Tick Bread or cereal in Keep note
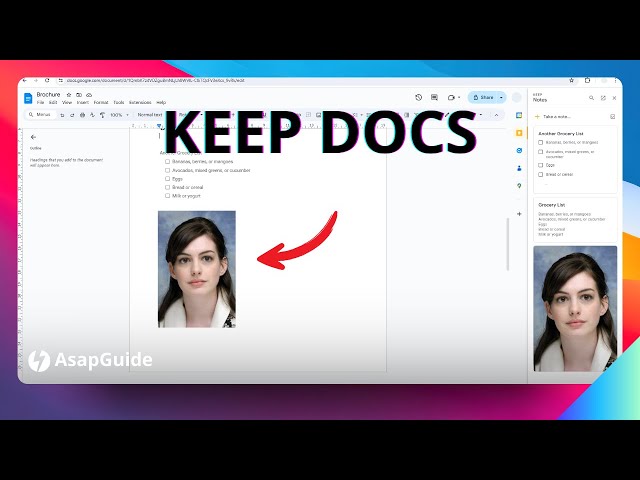640x480 pixels. pos(540,174)
